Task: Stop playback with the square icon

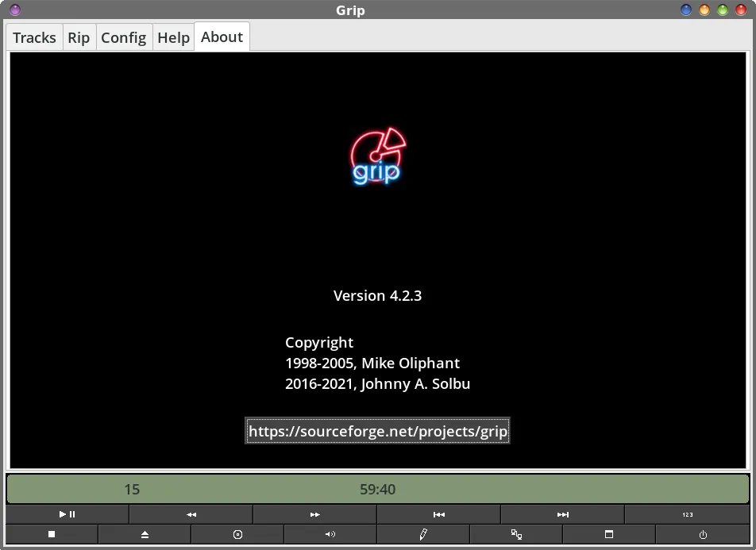Action: coord(52,534)
